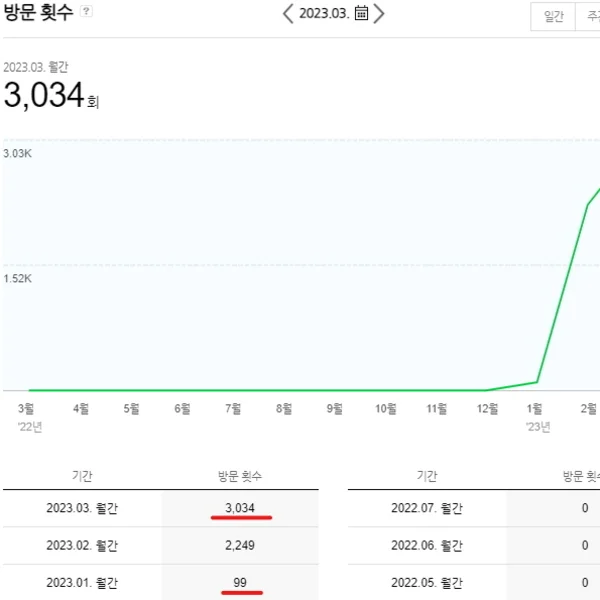600x600 pixels.
Task: Click the 2월 chart data point
Action: coord(588,205)
